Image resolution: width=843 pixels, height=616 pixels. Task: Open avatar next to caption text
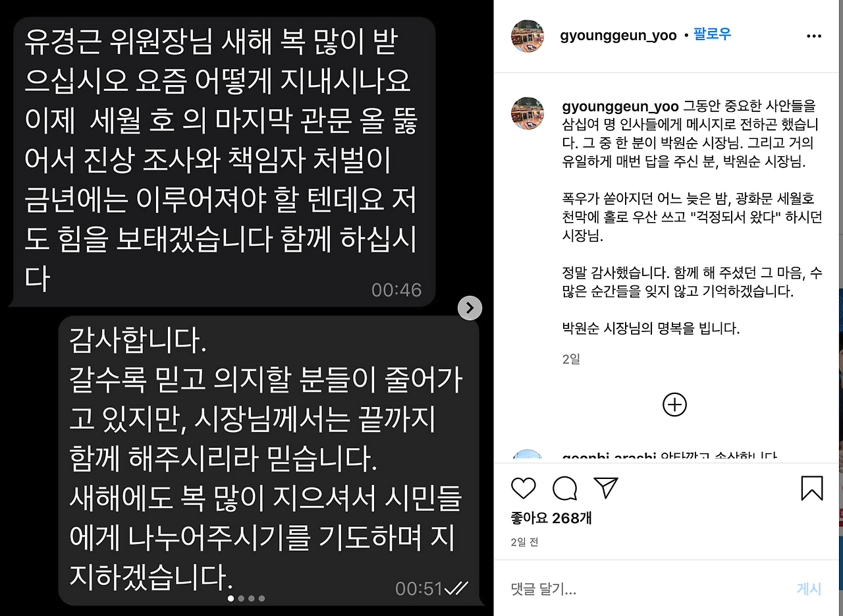pos(528,113)
